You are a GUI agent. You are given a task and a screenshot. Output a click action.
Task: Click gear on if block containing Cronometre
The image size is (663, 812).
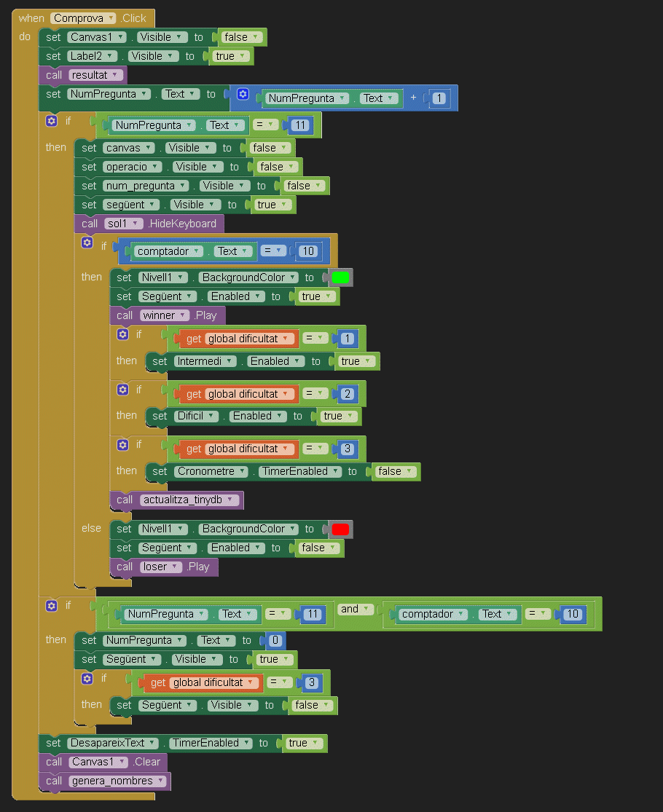tap(122, 444)
